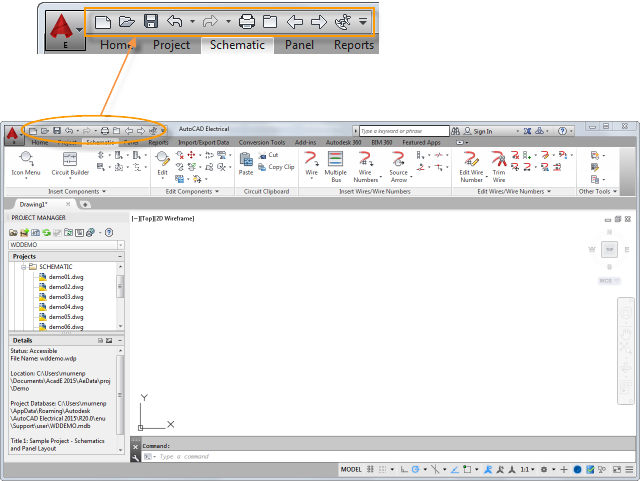This screenshot has height=481, width=640.
Task: Click the help icon in Project Manager toolbar
Action: [109, 232]
